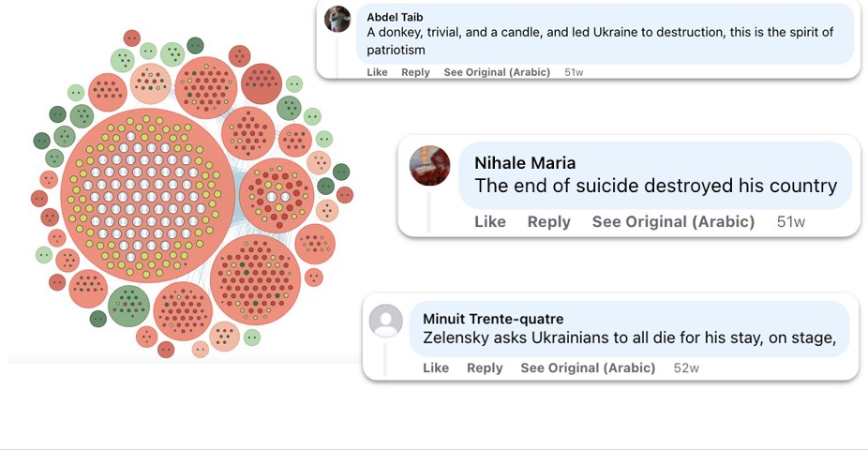The image size is (868, 450).
Task: Reply to Nihale Maria's comment
Action: point(548,221)
